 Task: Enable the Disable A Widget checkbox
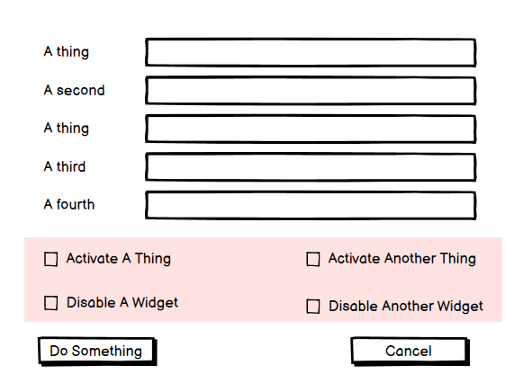(x=51, y=303)
